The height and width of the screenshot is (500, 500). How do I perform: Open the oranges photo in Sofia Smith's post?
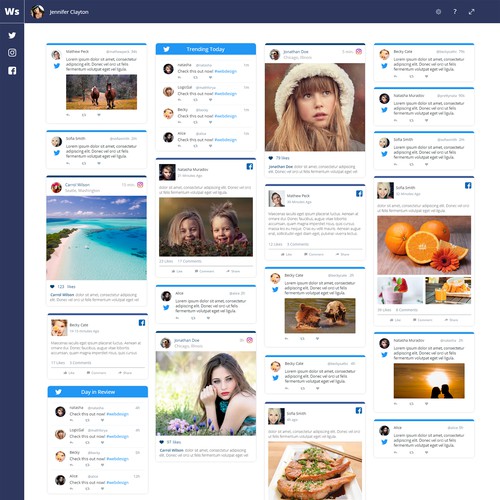424,245
